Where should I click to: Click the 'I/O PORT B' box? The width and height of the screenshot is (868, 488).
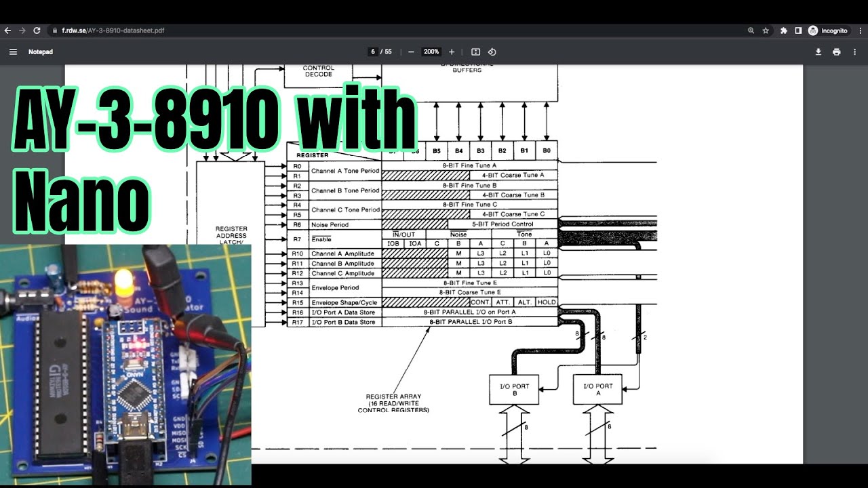click(514, 390)
